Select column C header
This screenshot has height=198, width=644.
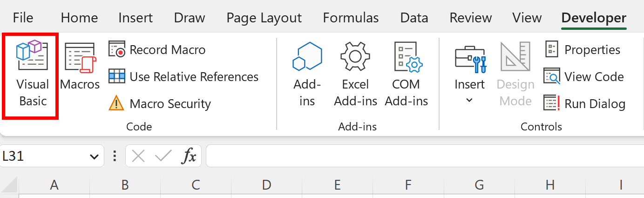[196, 185]
